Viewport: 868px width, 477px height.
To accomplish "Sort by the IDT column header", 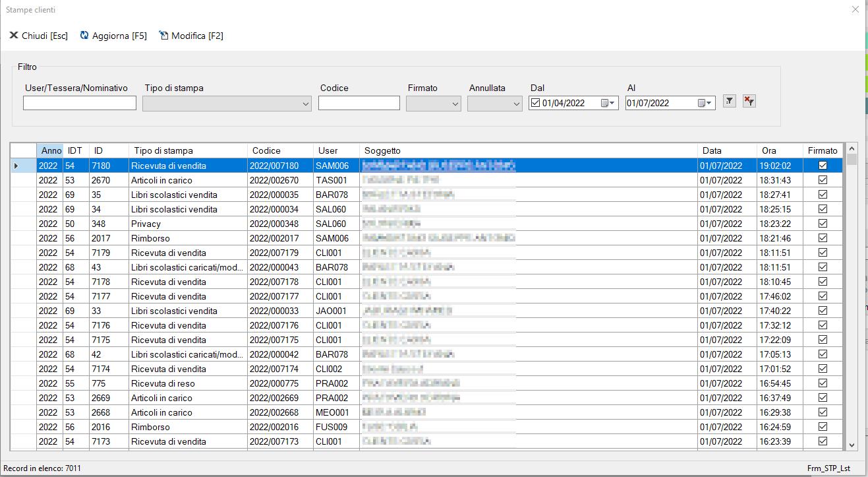I will pos(76,150).
